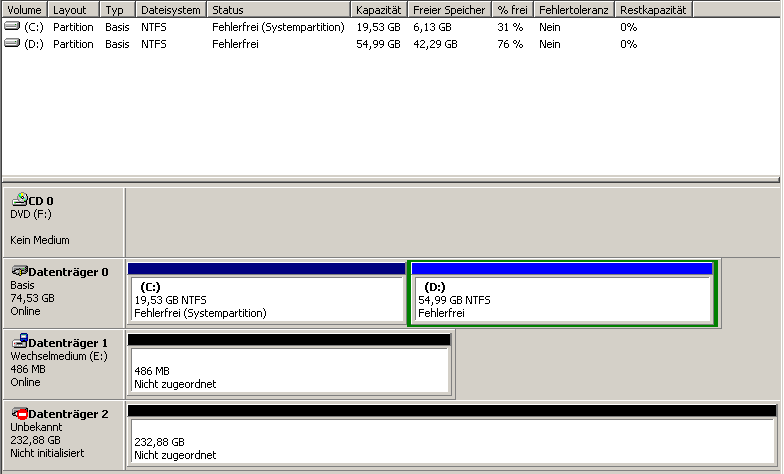Viewport: 784px width, 474px height.
Task: Click the Fehlertoleranz column header
Action: click(574, 10)
